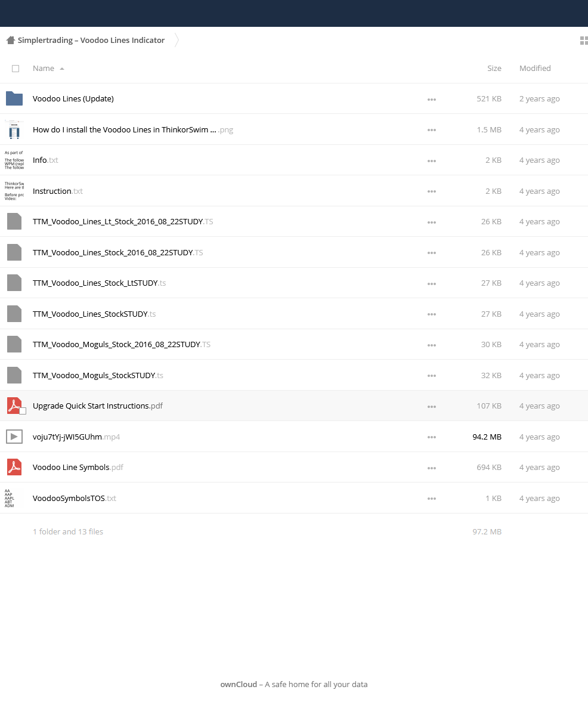588x702 pixels.
Task: Show more actions for TTM_Voodoo_Lines_StockSTUDY.ts
Action: (431, 314)
